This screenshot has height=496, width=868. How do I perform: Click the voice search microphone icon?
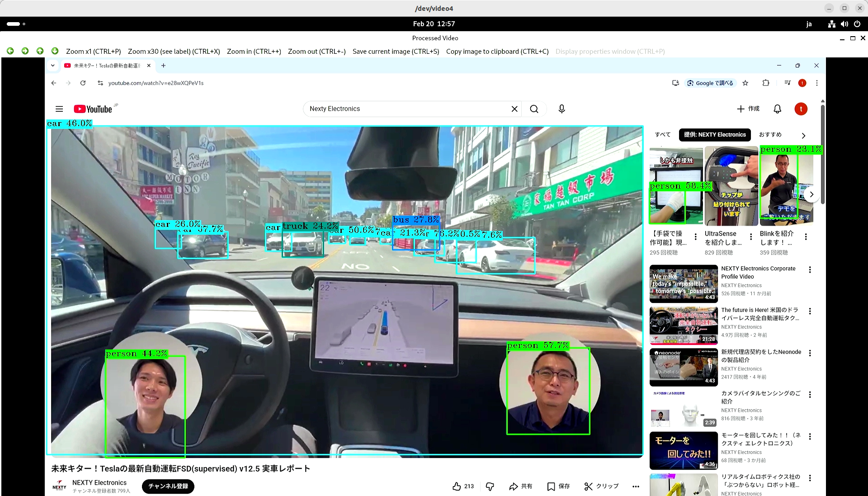click(561, 109)
